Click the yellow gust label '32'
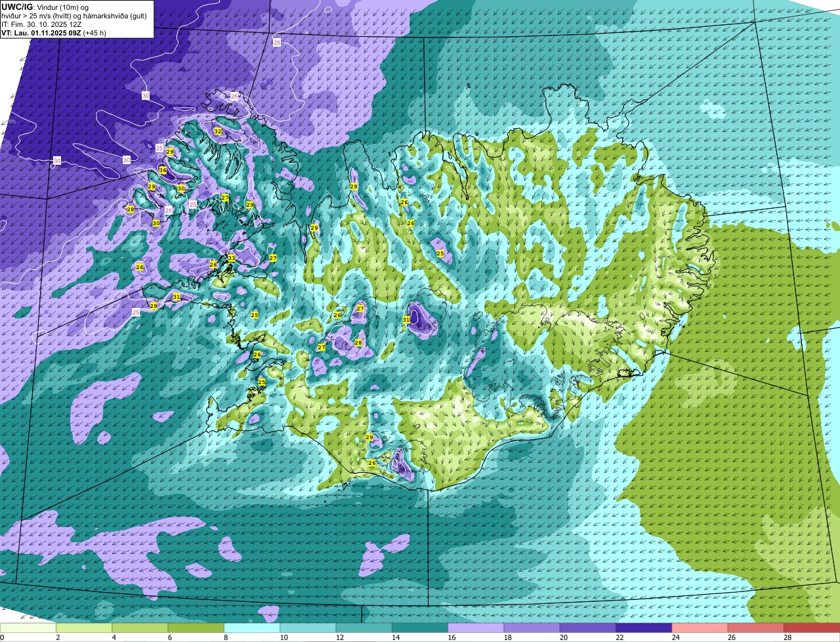Viewport: 840px width, 642px height. [218, 131]
